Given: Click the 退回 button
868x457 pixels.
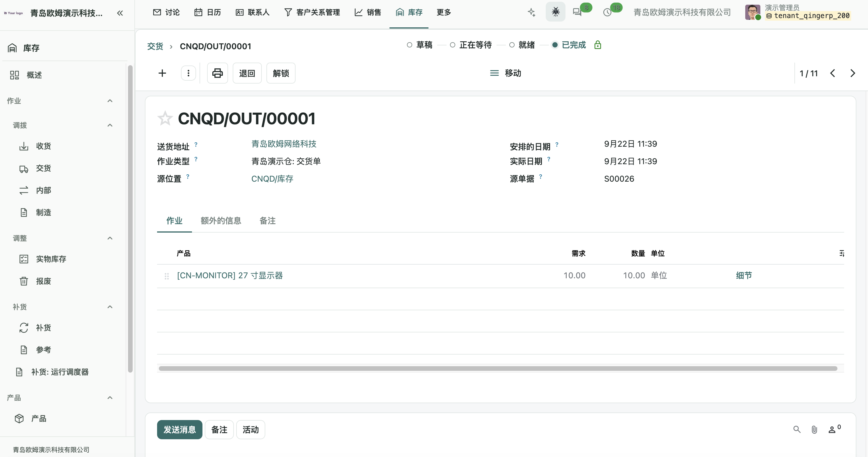Looking at the screenshot, I should coord(247,73).
